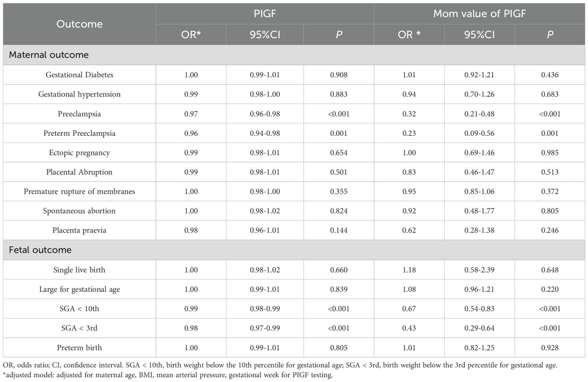Select the Fetal outcome section row
Image resolution: width=588 pixels, height=382 pixels.
[x=40, y=250]
